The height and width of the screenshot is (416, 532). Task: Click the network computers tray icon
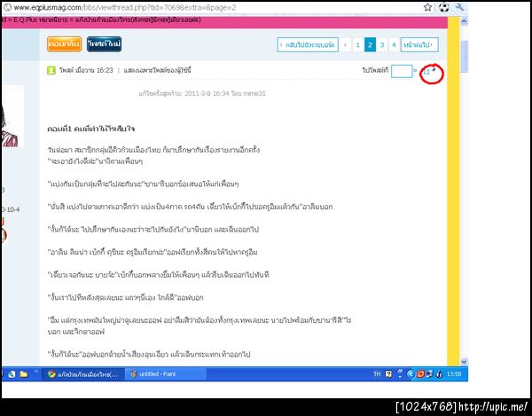coord(429,374)
